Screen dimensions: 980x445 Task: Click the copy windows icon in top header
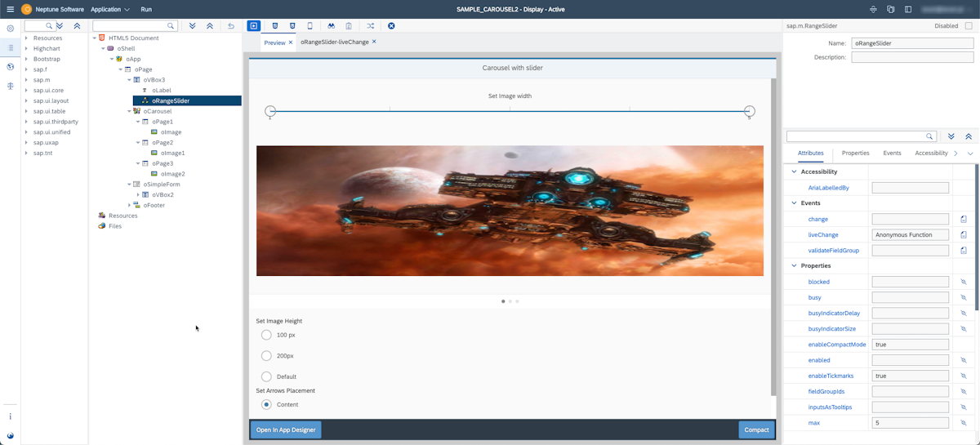coord(890,9)
